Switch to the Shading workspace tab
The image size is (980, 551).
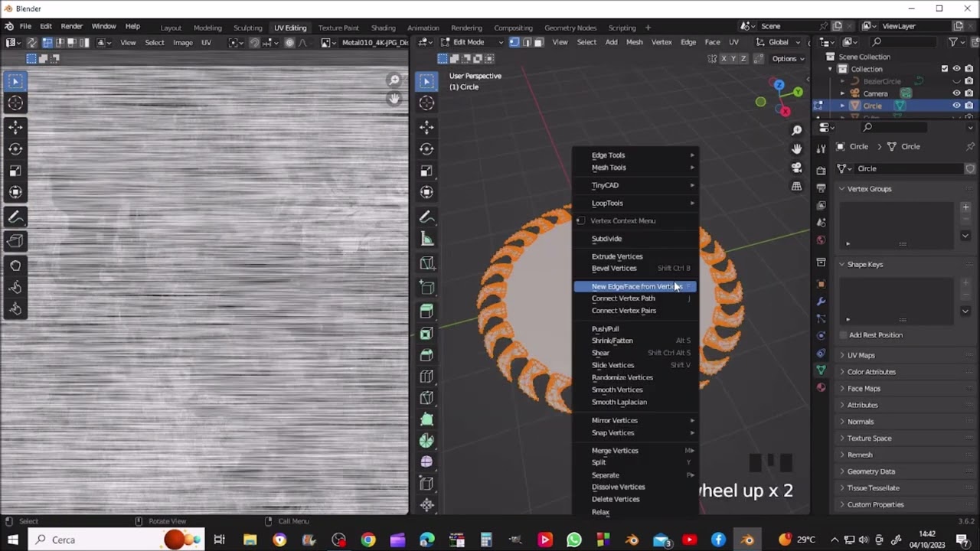pyautogui.click(x=383, y=28)
